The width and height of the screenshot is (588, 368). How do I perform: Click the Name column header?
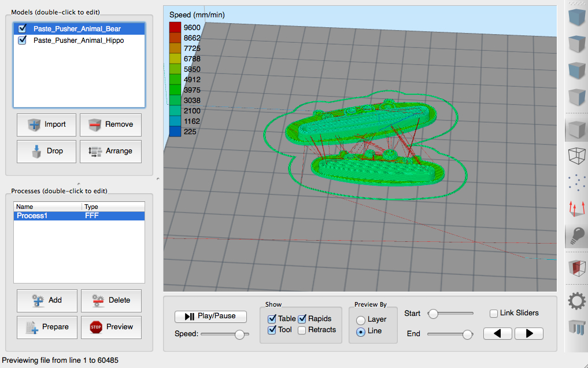[x=47, y=207]
